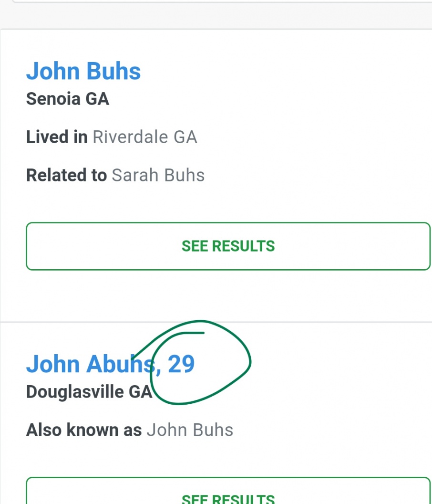Click the age 29 inside the green circle
The image size is (432, 504).
pos(181,364)
